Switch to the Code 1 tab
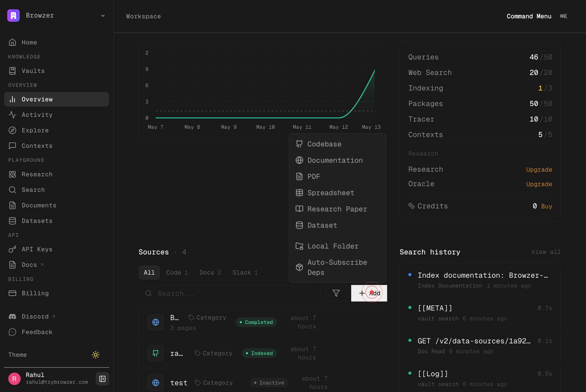 tap(177, 273)
